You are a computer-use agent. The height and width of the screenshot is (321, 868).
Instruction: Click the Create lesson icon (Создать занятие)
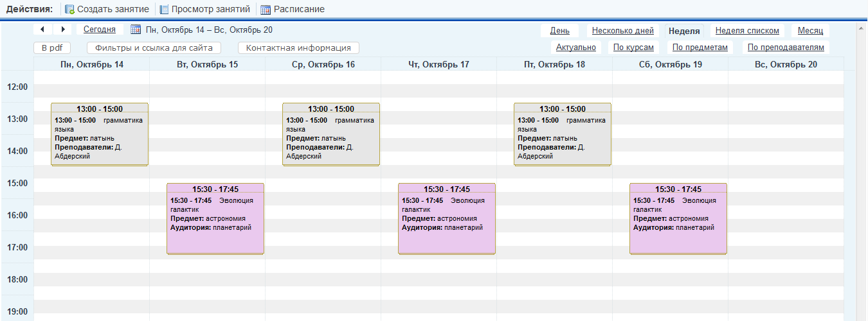69,10
